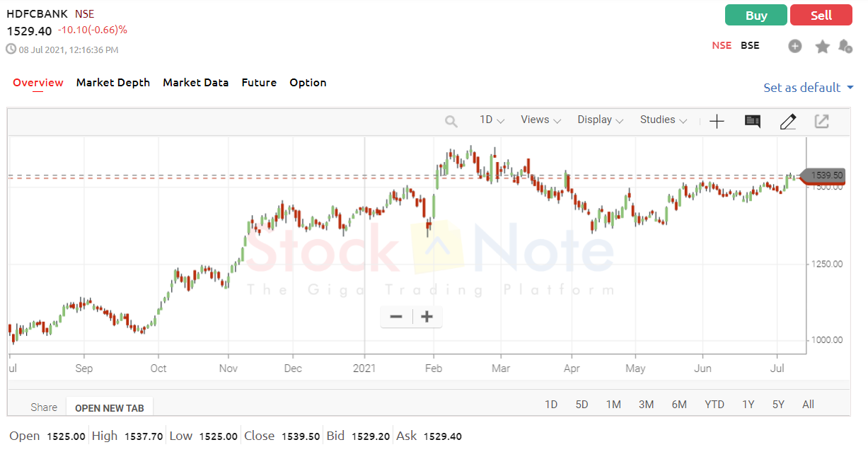
Task: Set chart range to 3M
Action: coord(646,405)
